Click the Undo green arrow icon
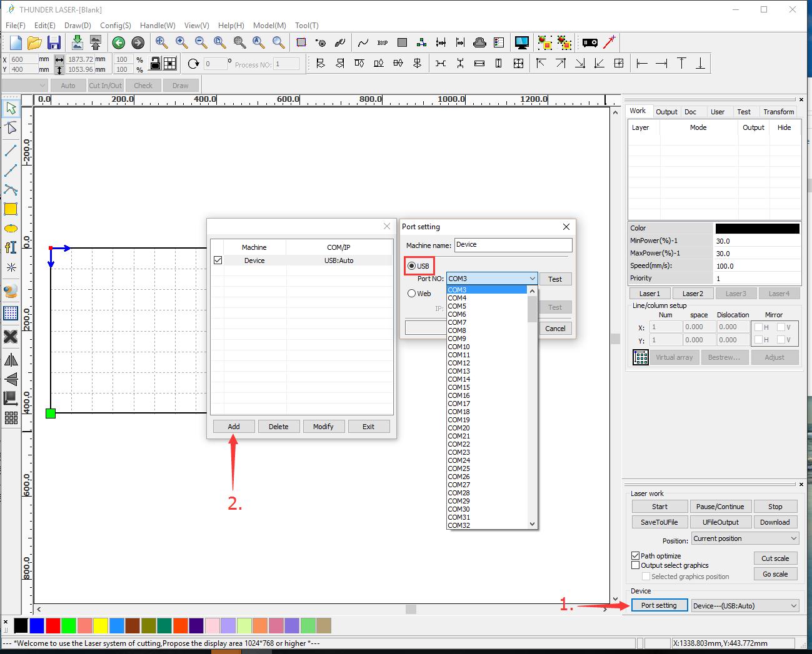Screen dimensions: 812x654 click(118, 42)
